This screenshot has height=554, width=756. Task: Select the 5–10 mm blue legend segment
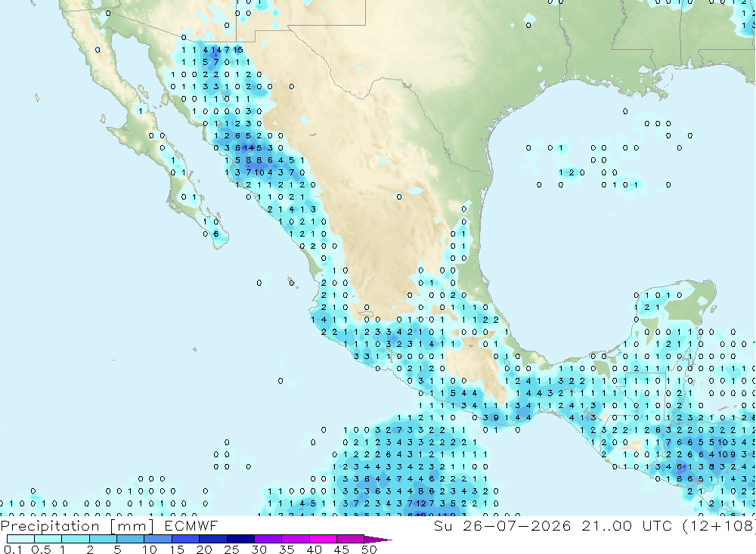click(x=131, y=539)
